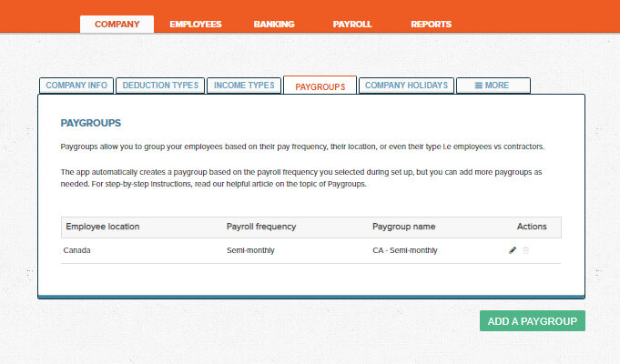
Task: Click the active PAYGROUPS tab
Action: tap(320, 86)
